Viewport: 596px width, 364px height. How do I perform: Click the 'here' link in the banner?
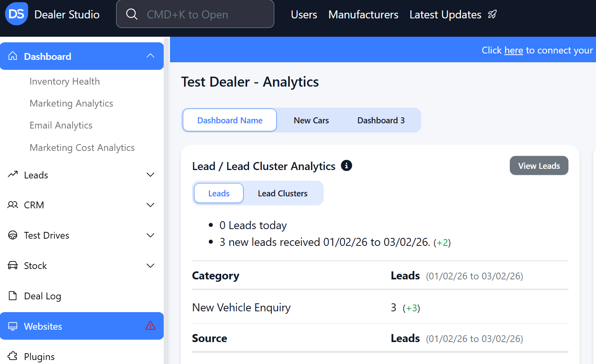coord(514,50)
